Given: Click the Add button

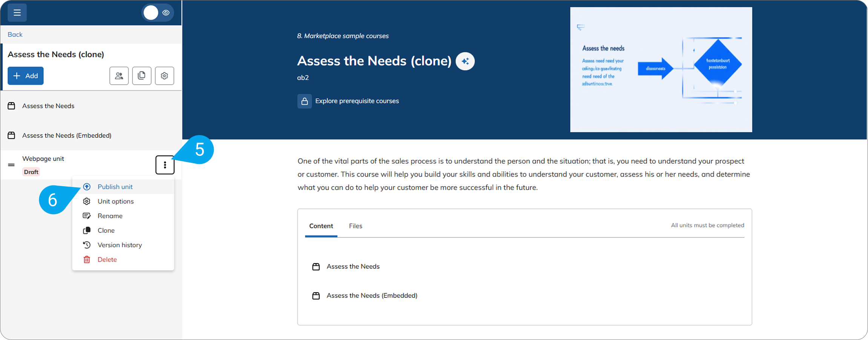Looking at the screenshot, I should (26, 76).
